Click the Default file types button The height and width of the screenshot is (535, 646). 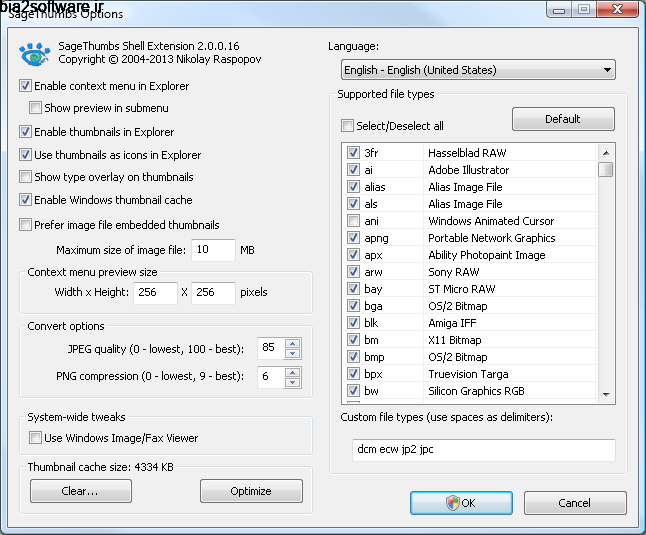coord(563,119)
